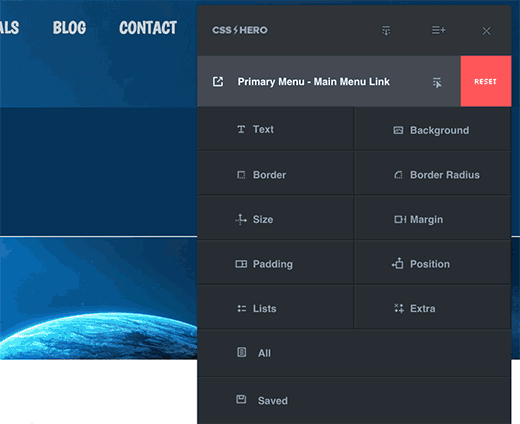Screen dimensions: 520x424
Task: Click the external link icon beside Primary Menu
Action: (218, 81)
